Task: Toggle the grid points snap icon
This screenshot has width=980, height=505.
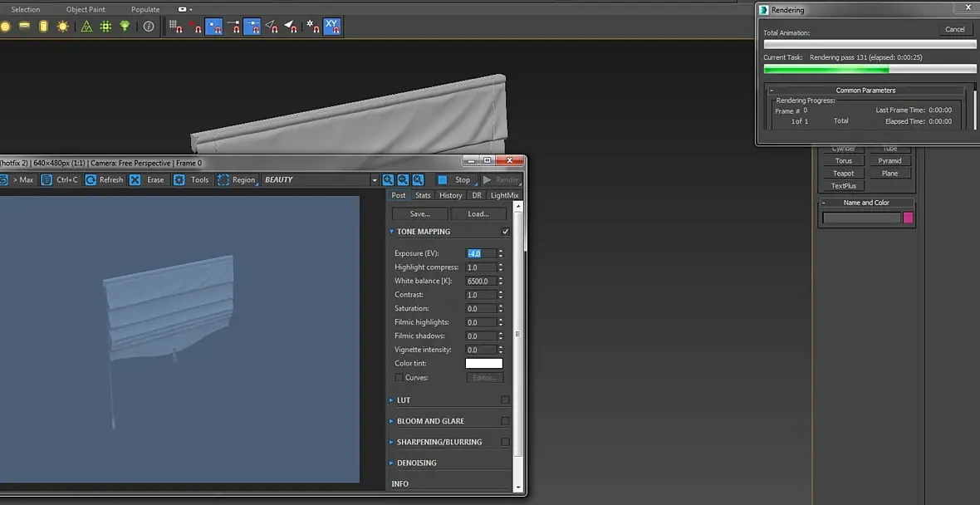Action: click(x=175, y=27)
